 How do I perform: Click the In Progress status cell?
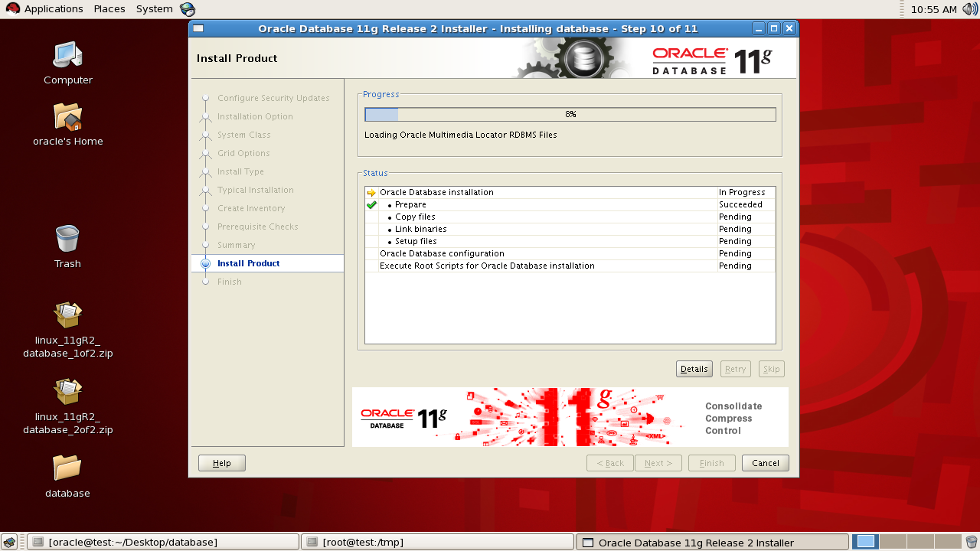(746, 193)
